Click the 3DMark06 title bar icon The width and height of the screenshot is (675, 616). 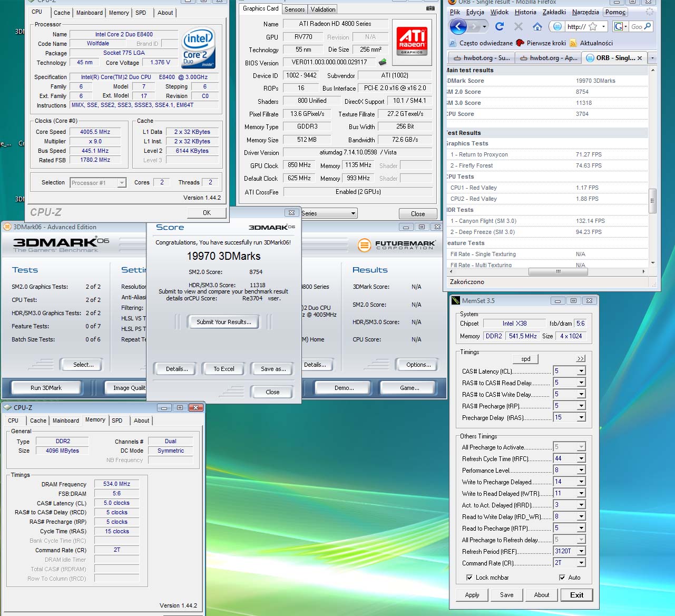click(x=7, y=227)
